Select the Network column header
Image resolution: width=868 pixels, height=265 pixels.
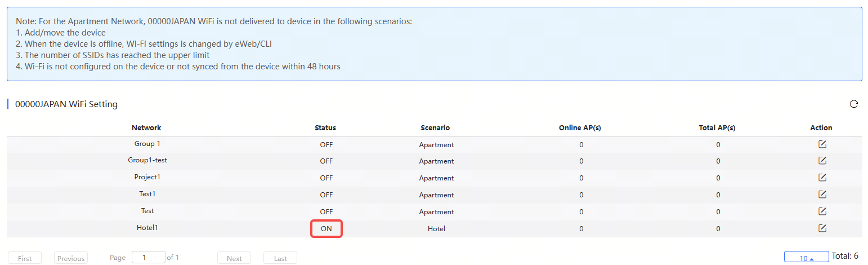tap(146, 127)
